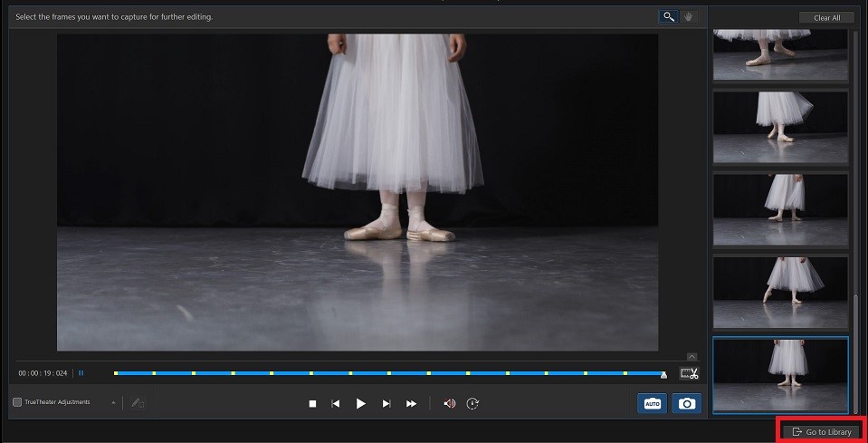The image size is (868, 443).
Task: Select the zoom magnifier tool
Action: click(x=667, y=16)
